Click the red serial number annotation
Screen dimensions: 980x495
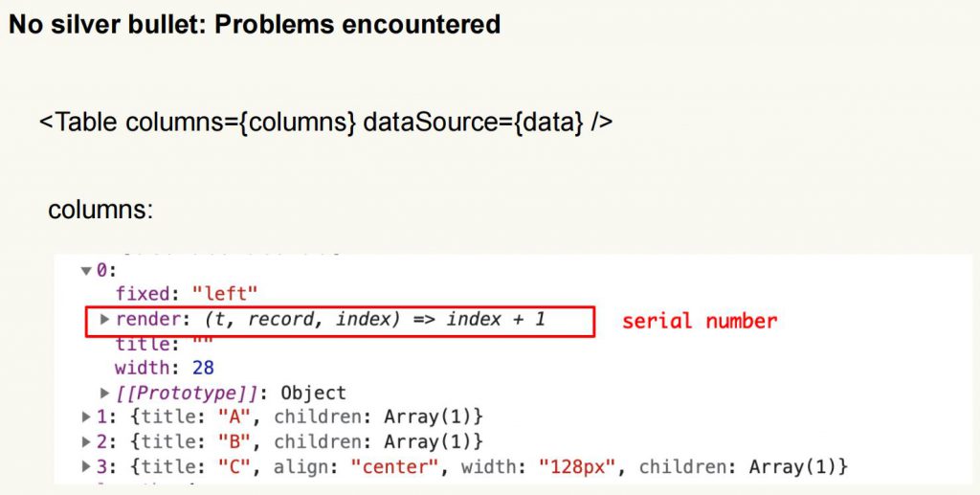click(700, 321)
